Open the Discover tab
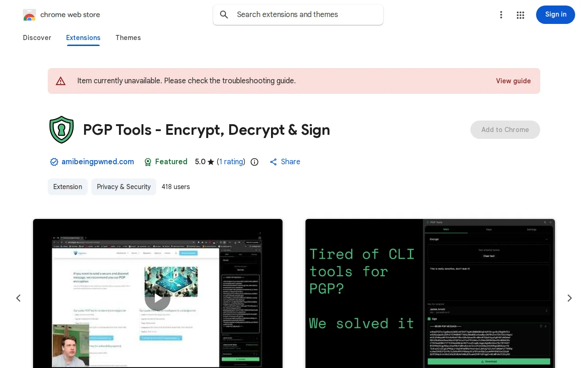 [x=37, y=38]
